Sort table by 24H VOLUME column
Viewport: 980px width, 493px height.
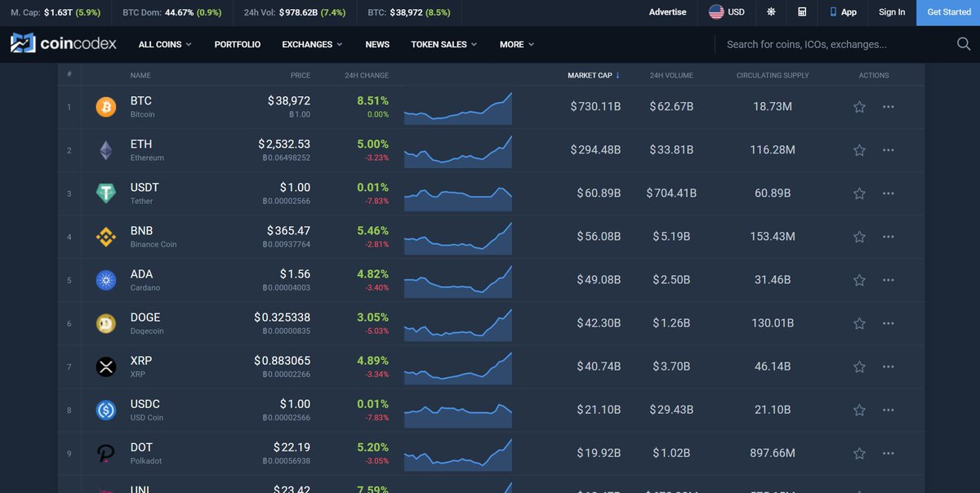pos(671,75)
